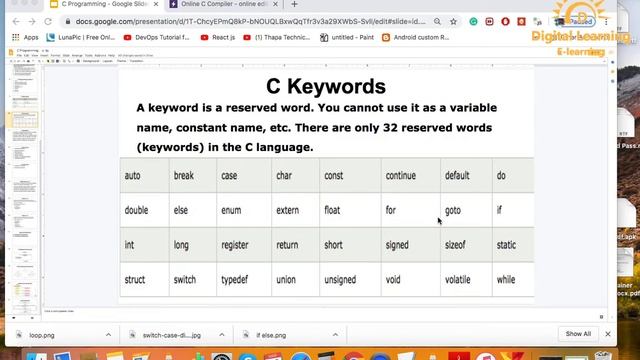Image resolution: width=640 pixels, height=360 pixels.
Task: Click the magnifier zoom icon in the address bar
Action: (437, 22)
